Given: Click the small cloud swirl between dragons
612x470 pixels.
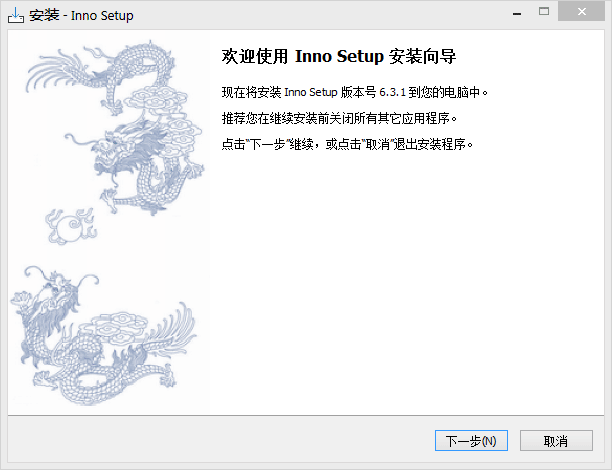Looking at the screenshot, I should click(68, 230).
